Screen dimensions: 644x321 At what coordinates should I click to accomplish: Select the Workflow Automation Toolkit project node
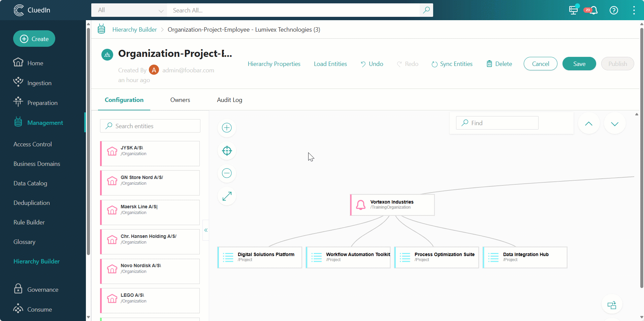point(348,257)
